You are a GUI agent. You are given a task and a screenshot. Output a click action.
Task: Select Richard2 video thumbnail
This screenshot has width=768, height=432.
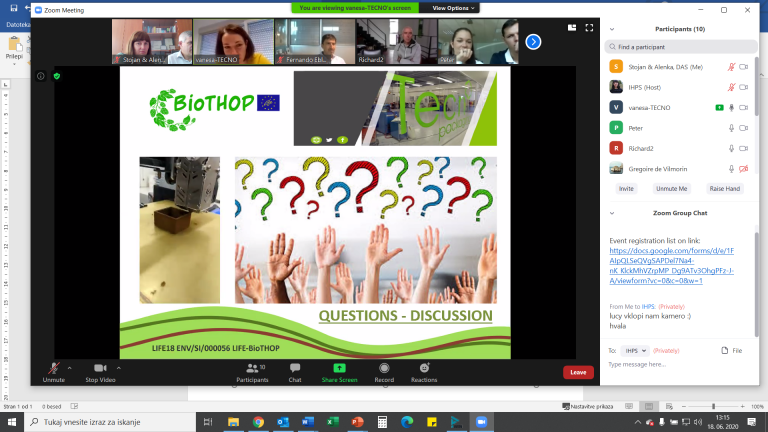tap(397, 42)
